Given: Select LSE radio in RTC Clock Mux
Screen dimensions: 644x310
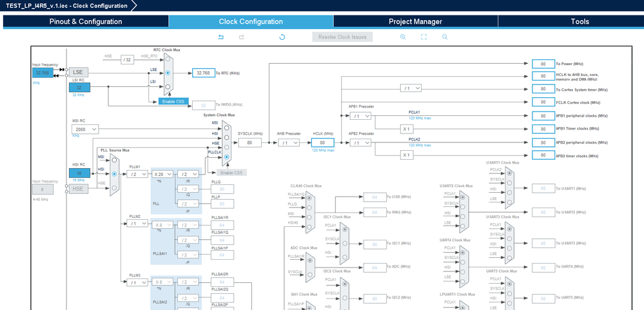Looking at the screenshot, I should point(168,73).
